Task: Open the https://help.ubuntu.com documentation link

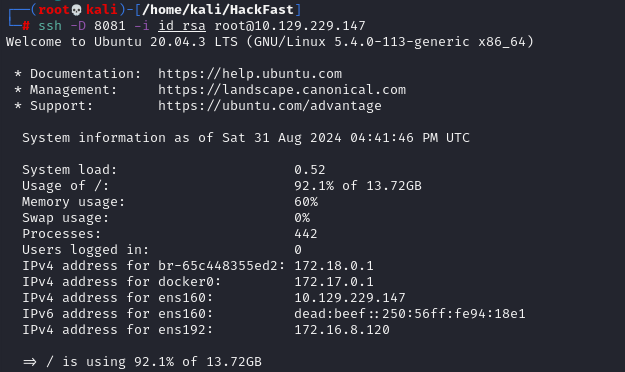Action: (x=250, y=74)
